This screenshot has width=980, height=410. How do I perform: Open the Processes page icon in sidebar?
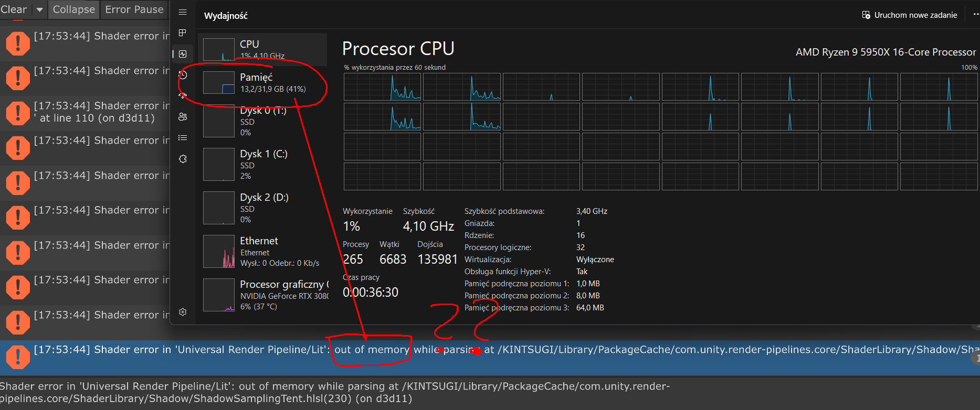[x=183, y=33]
